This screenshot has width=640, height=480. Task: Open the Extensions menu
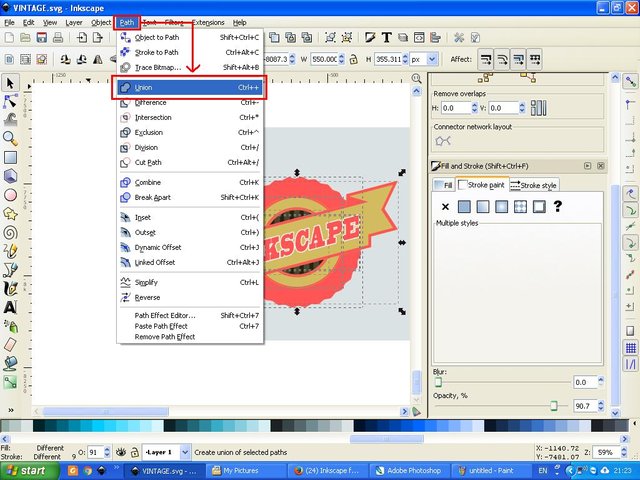tap(208, 22)
